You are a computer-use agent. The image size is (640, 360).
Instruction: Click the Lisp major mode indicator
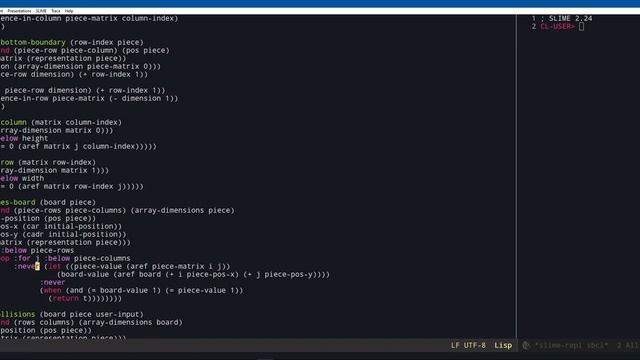(503, 345)
